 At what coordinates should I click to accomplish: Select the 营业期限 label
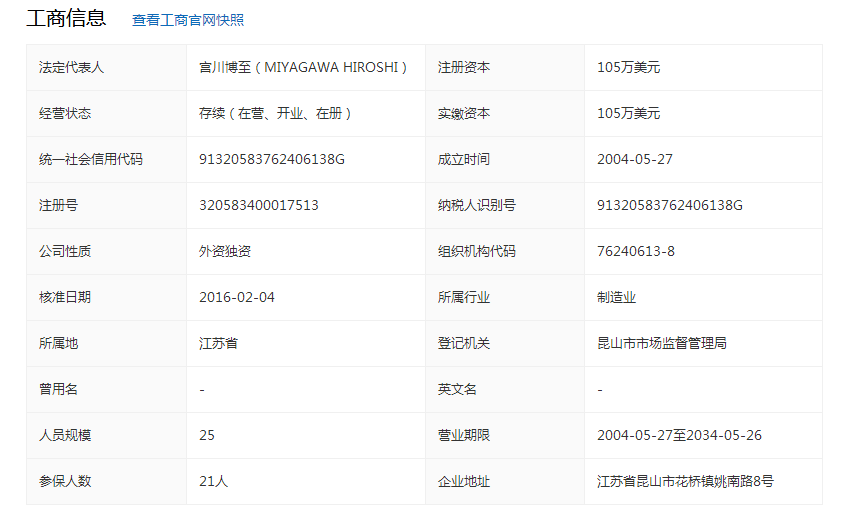tap(464, 435)
